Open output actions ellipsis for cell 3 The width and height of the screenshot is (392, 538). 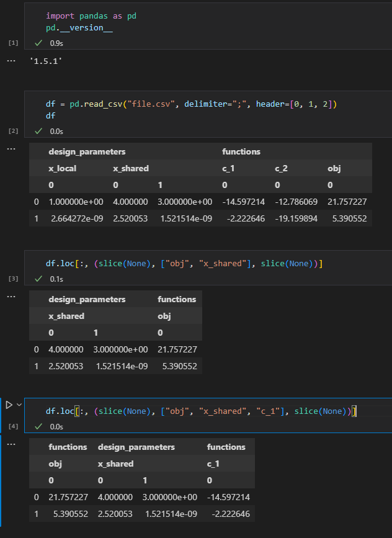(x=11, y=297)
